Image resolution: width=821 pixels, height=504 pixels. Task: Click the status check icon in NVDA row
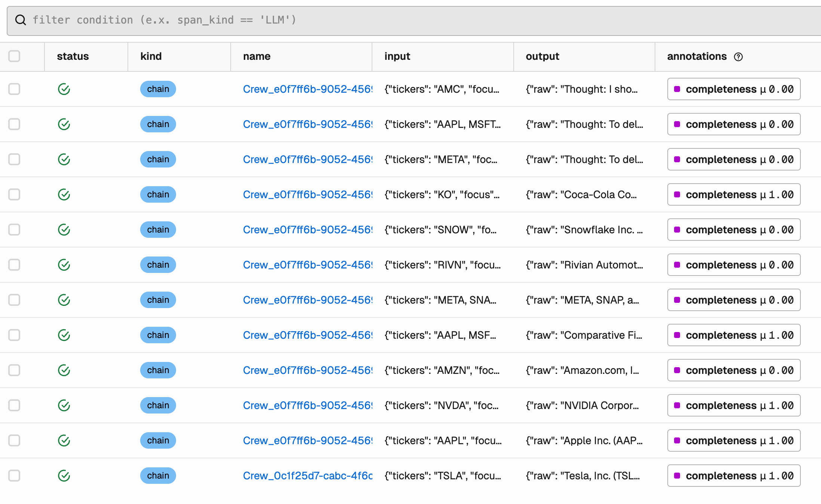[x=64, y=406]
